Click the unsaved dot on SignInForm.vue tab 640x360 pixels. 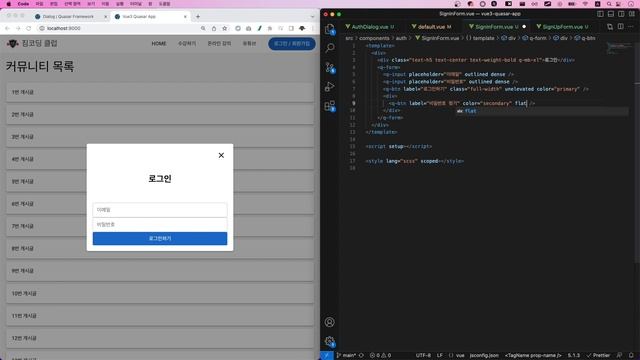click(x=524, y=27)
